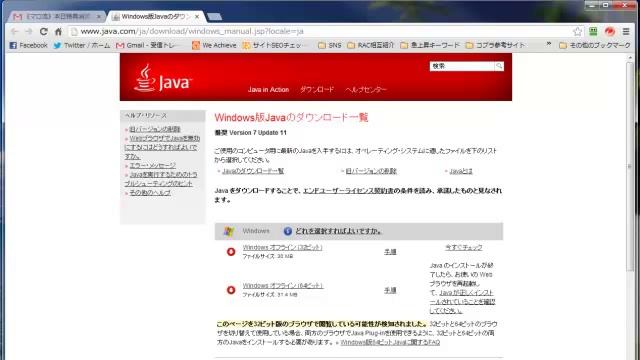Open the 今すぐチェック link
This screenshot has height=360, width=640.
463,247
